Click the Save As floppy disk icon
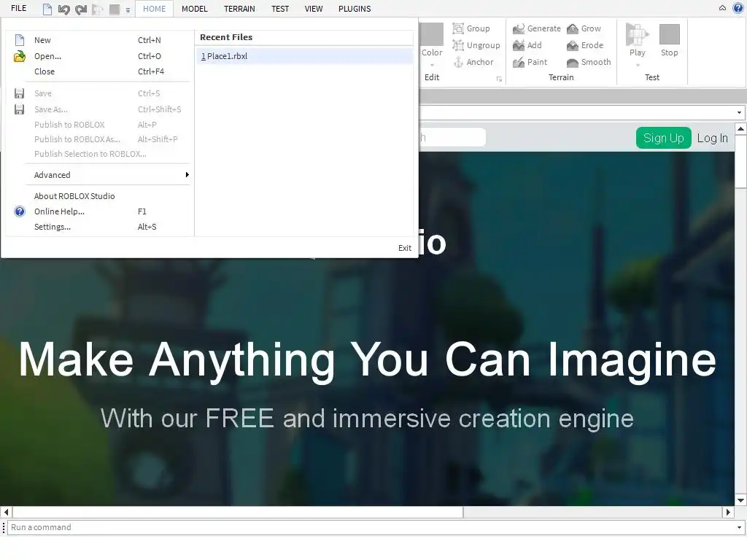 tap(20, 109)
